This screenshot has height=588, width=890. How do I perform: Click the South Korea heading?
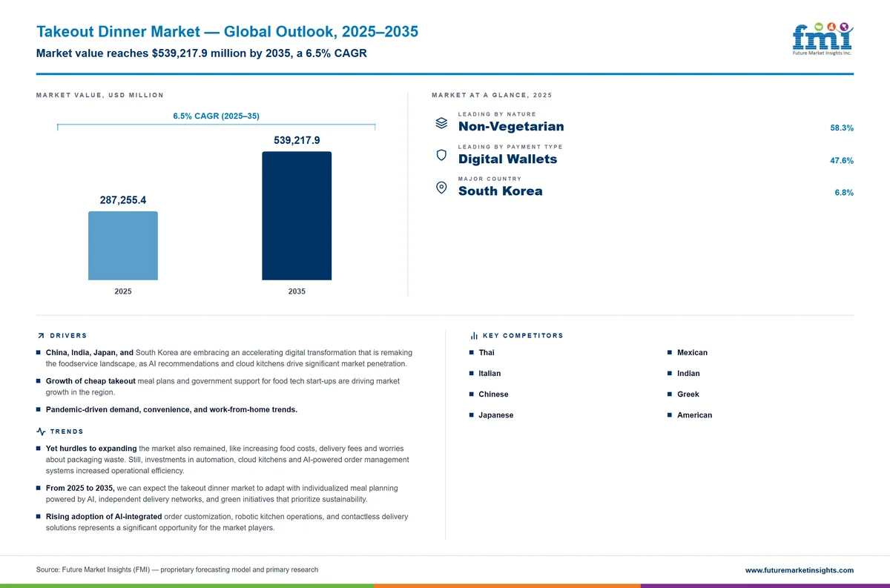[x=501, y=191]
